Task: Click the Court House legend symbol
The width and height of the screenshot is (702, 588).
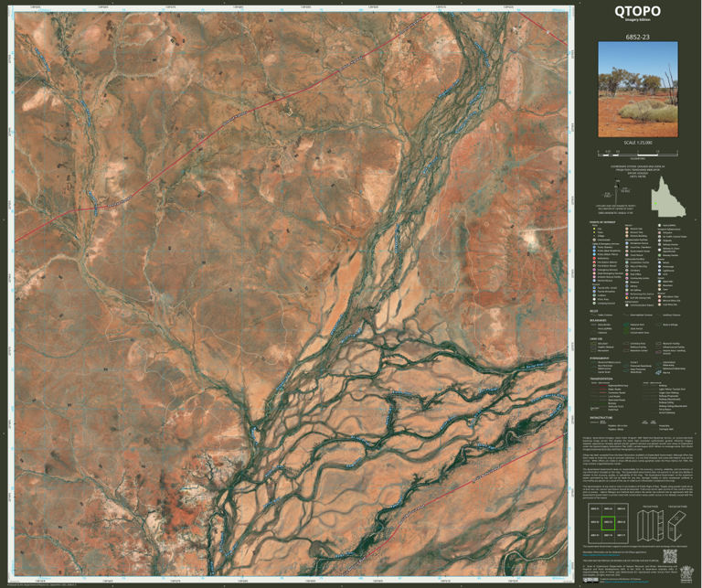Action: pyautogui.click(x=627, y=255)
